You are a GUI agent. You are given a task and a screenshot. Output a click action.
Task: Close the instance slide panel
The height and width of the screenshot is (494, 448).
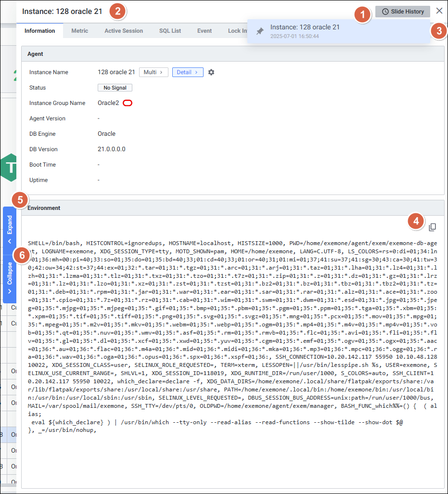click(439, 11)
